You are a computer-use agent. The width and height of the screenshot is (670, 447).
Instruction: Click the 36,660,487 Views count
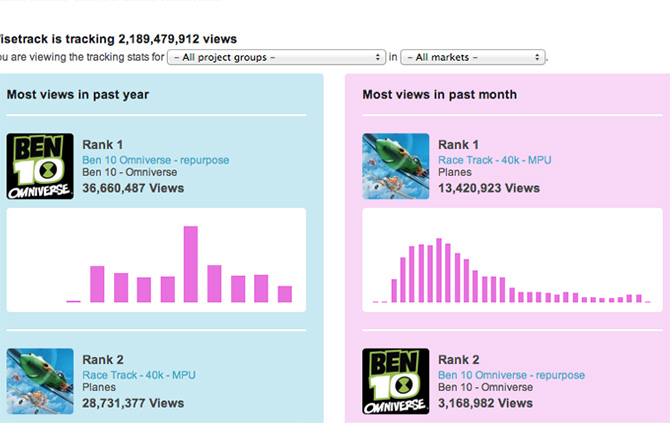[x=133, y=187]
